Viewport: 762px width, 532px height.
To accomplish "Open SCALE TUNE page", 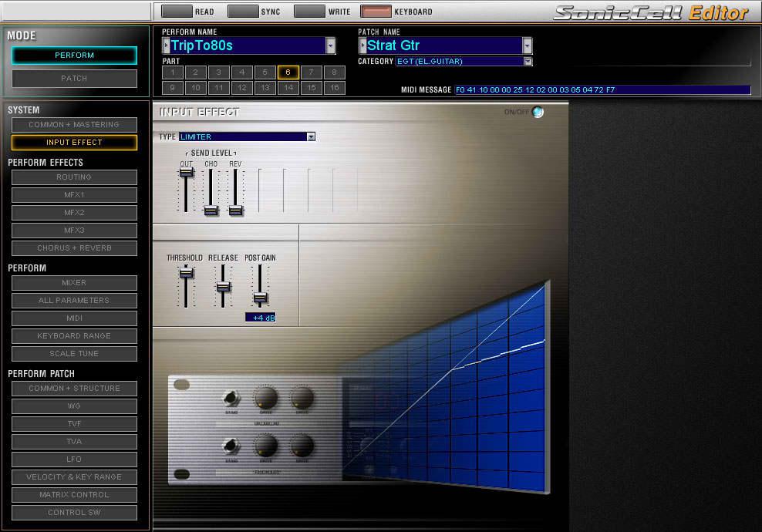I will click(x=74, y=354).
